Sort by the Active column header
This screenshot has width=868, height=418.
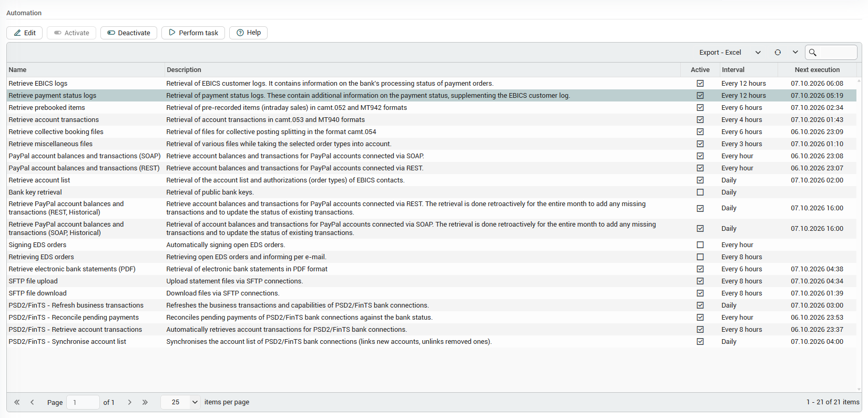coord(700,69)
